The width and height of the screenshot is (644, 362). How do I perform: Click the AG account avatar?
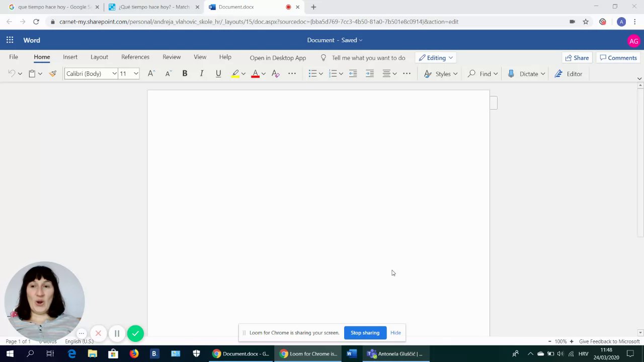633,41
